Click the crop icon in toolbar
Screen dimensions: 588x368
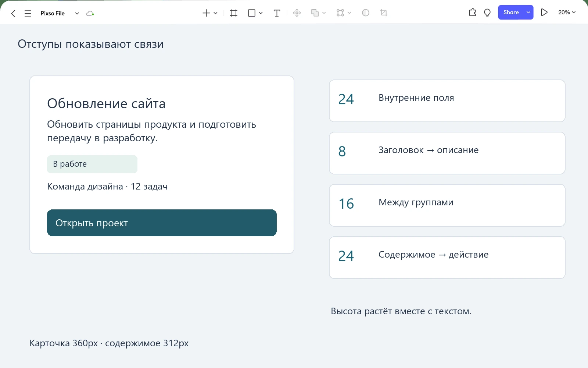pos(384,13)
